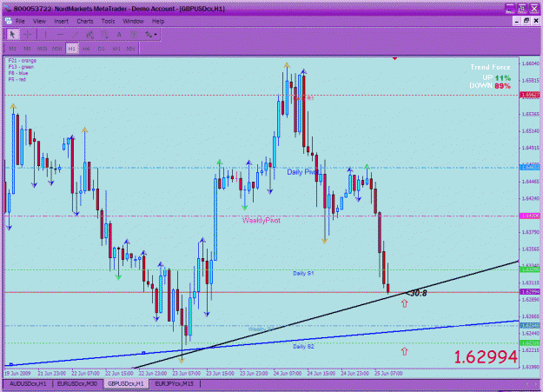This screenshot has width=543, height=392.
Task: Switch to EURJPYcx,M15 chart tab
Action: pyautogui.click(x=174, y=383)
